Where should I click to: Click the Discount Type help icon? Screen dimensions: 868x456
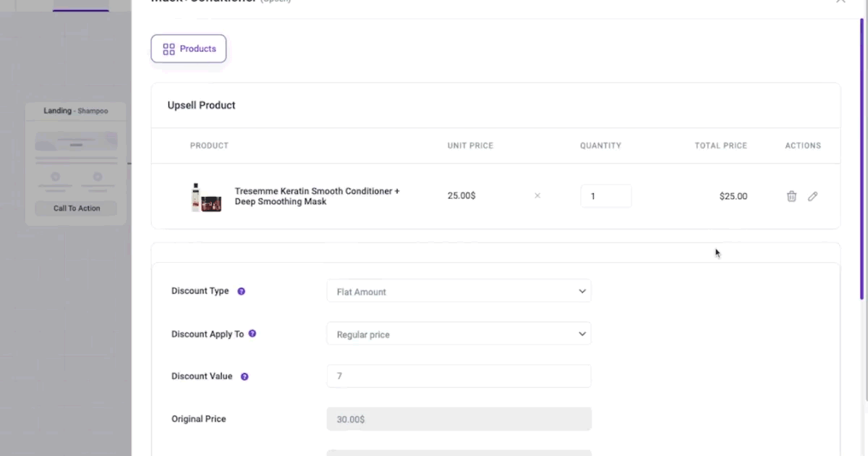242,291
